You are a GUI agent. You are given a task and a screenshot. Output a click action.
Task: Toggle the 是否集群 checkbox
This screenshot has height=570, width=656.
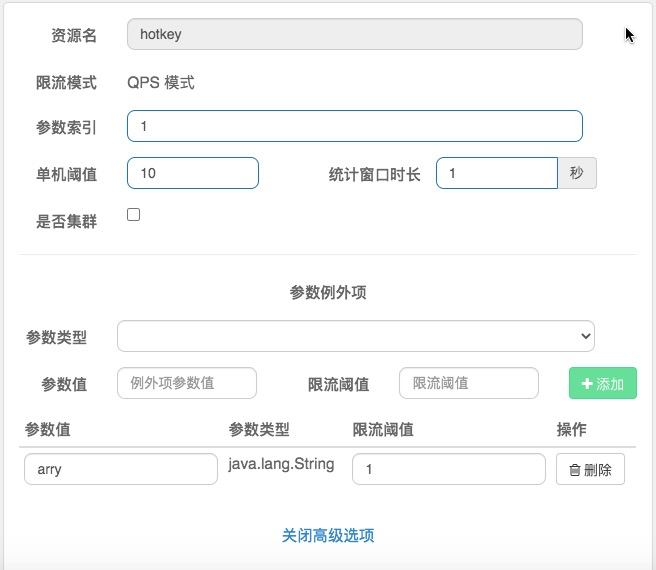(x=133, y=215)
